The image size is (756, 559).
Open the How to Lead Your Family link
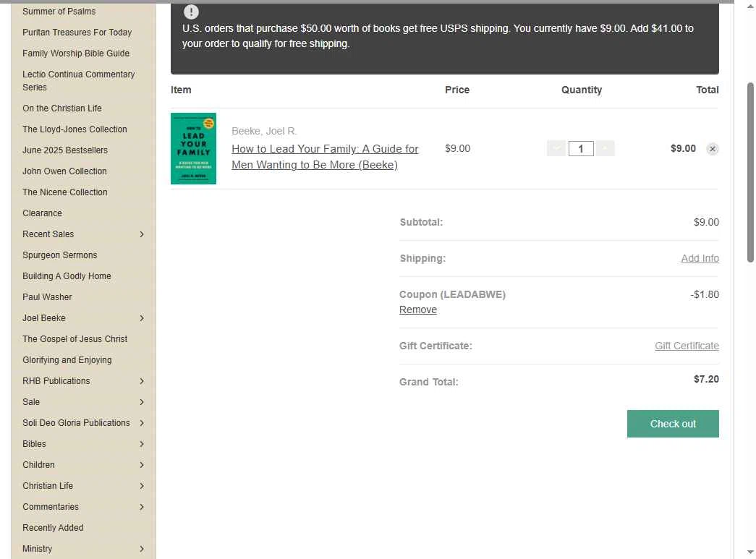point(325,157)
